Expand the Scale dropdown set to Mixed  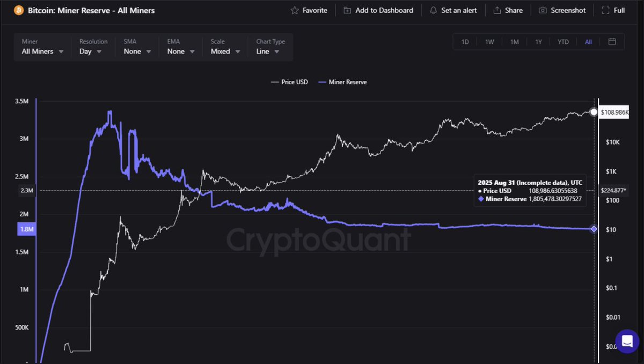coord(225,51)
